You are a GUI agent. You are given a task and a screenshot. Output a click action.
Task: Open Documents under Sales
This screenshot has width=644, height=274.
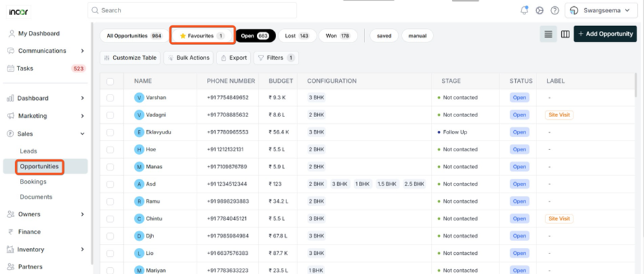[36, 197]
